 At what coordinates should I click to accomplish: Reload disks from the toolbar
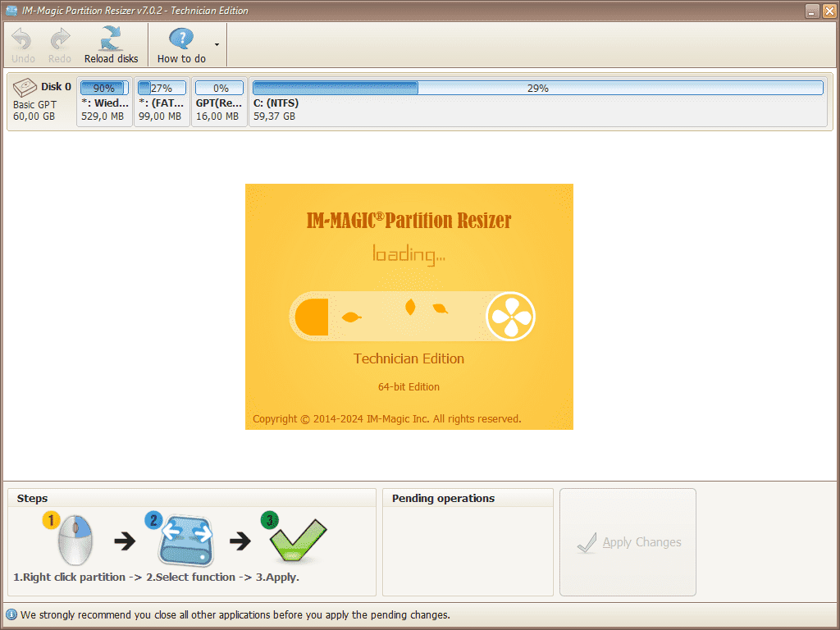111,45
